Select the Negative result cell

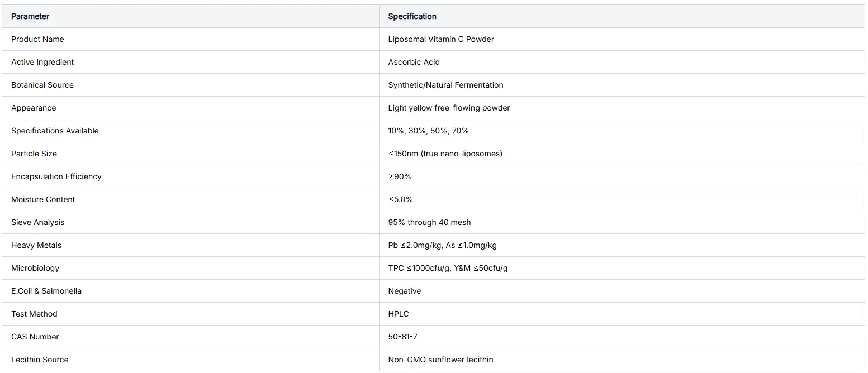click(x=622, y=291)
